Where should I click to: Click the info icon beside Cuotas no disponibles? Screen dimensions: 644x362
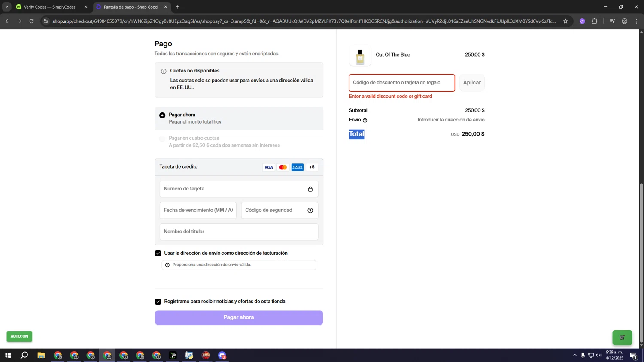164,71
